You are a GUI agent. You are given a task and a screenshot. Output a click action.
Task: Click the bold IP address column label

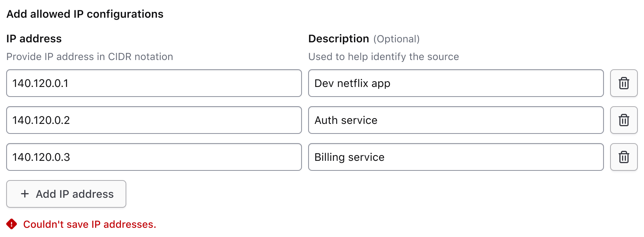[34, 39]
